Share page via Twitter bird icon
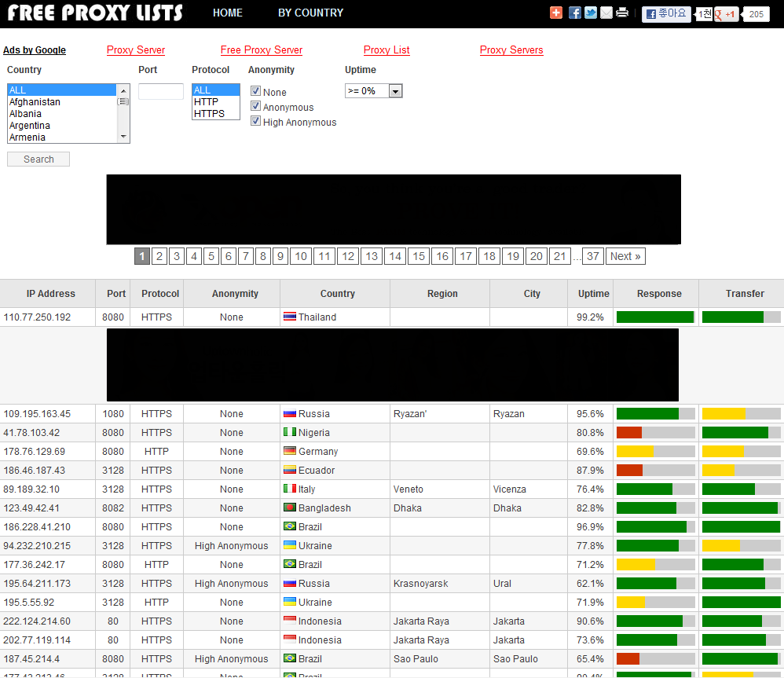The height and width of the screenshot is (678, 784). tap(590, 13)
